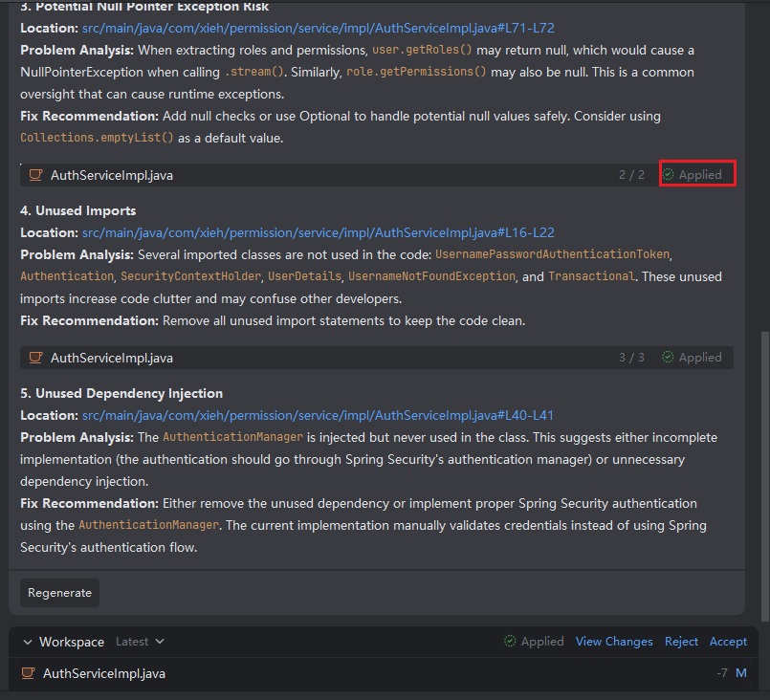This screenshot has width=770, height=700.
Task: Click the 3 / 3 change counter
Action: pyautogui.click(x=631, y=358)
